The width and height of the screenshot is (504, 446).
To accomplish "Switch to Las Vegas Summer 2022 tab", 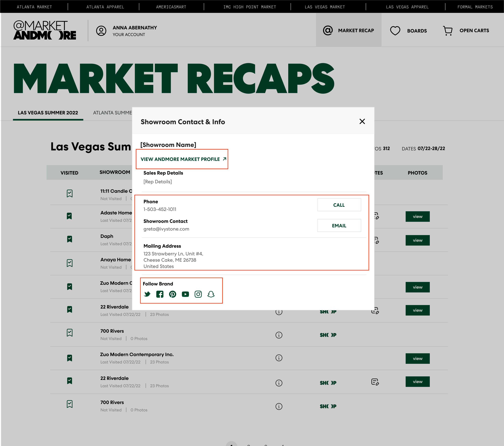I will [48, 113].
